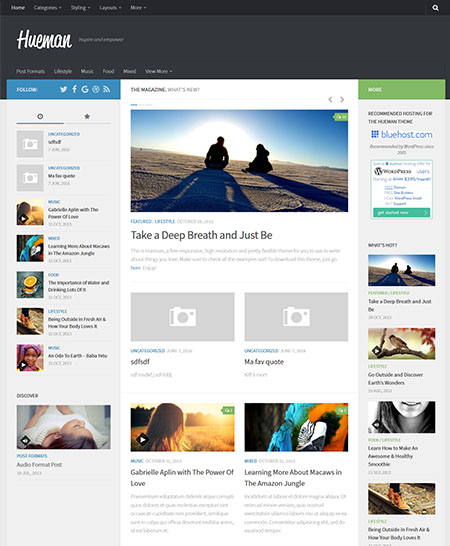Switch to recent posts clock tab
This screenshot has height=546, width=450.
(x=40, y=116)
